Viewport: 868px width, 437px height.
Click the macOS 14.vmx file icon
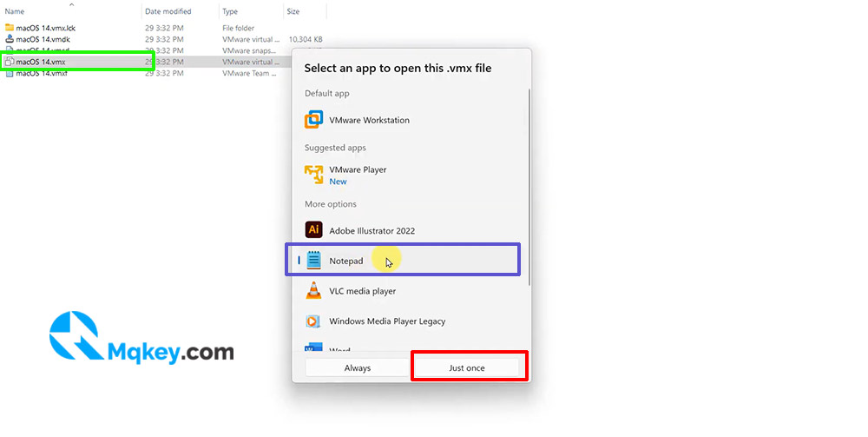pos(9,62)
